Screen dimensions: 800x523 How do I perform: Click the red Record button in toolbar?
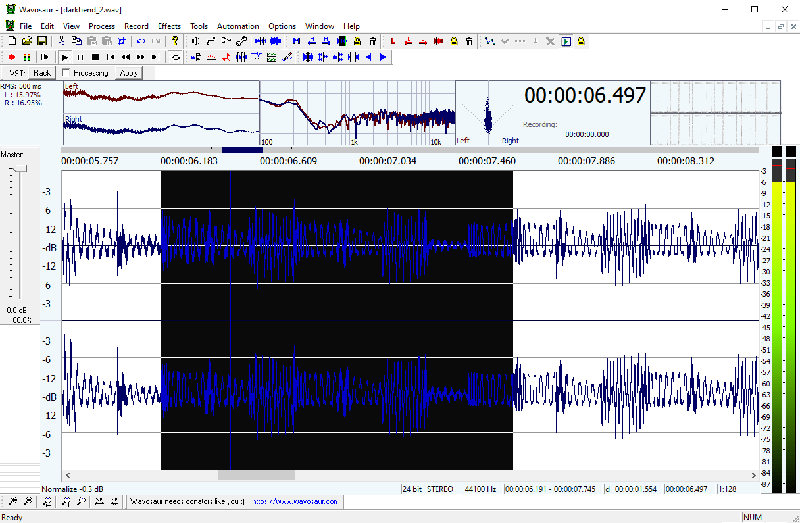coord(12,57)
